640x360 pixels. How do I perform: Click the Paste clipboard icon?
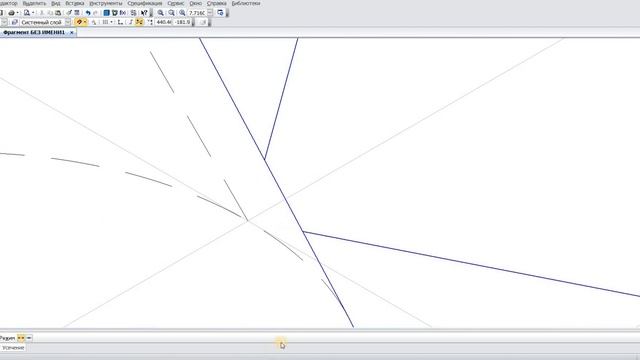pos(58,13)
